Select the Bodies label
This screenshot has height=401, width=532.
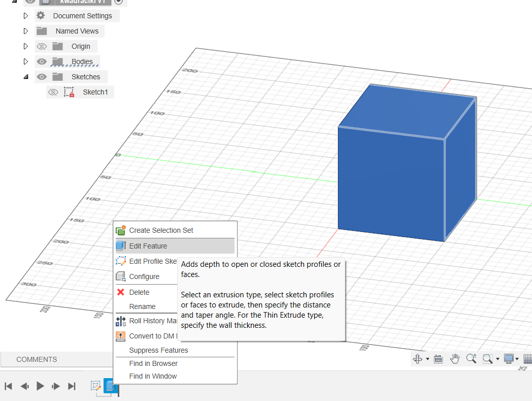82,61
